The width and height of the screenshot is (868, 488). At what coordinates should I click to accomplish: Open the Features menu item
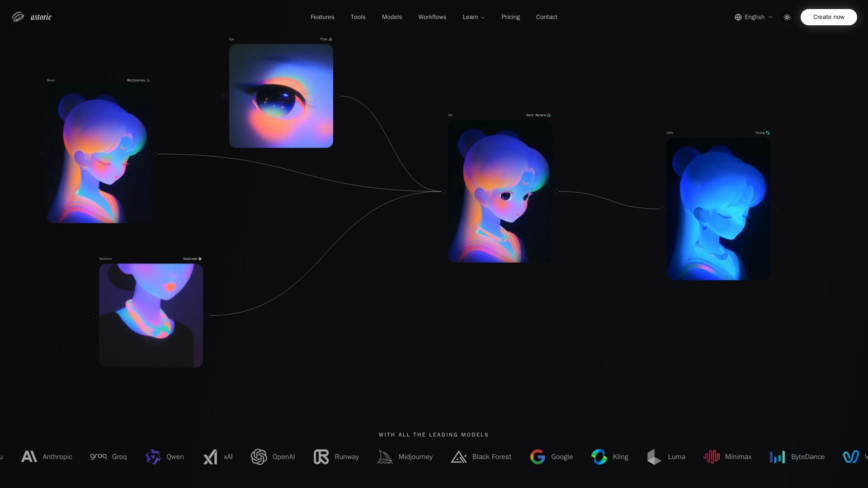[322, 17]
